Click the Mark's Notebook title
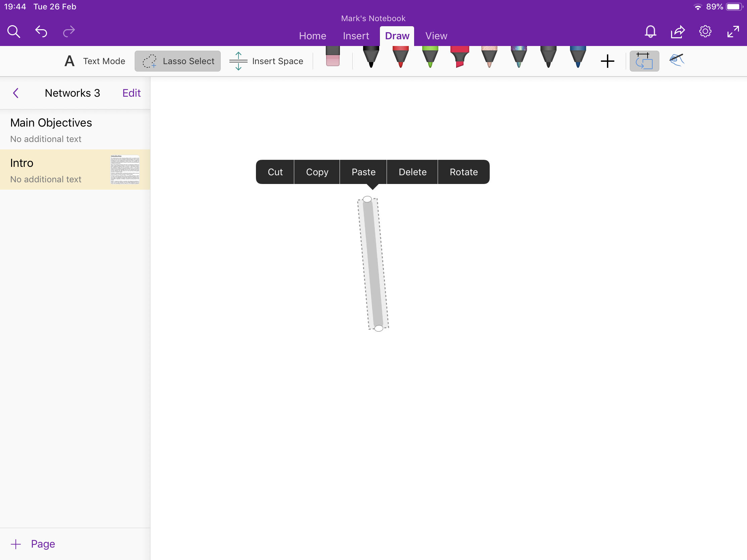Screen dimensions: 747x560 [x=373, y=18]
